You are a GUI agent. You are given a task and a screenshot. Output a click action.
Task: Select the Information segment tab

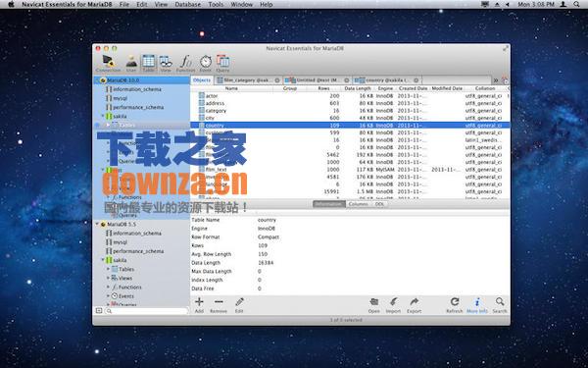(329, 204)
